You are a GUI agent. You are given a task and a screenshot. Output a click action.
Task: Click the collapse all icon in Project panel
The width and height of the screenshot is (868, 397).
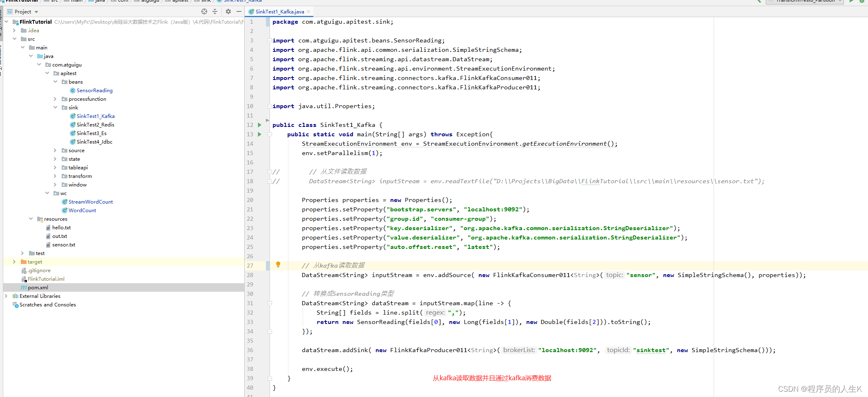tap(215, 12)
